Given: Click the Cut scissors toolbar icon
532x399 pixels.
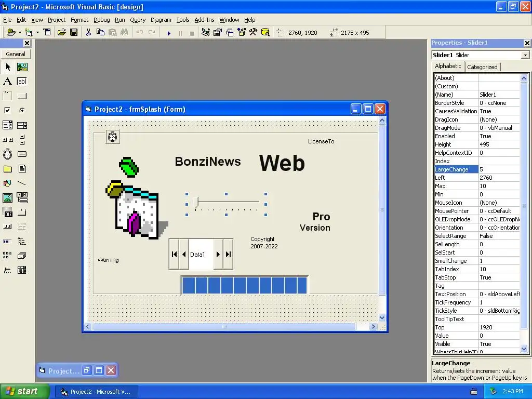Looking at the screenshot, I should 88,33.
